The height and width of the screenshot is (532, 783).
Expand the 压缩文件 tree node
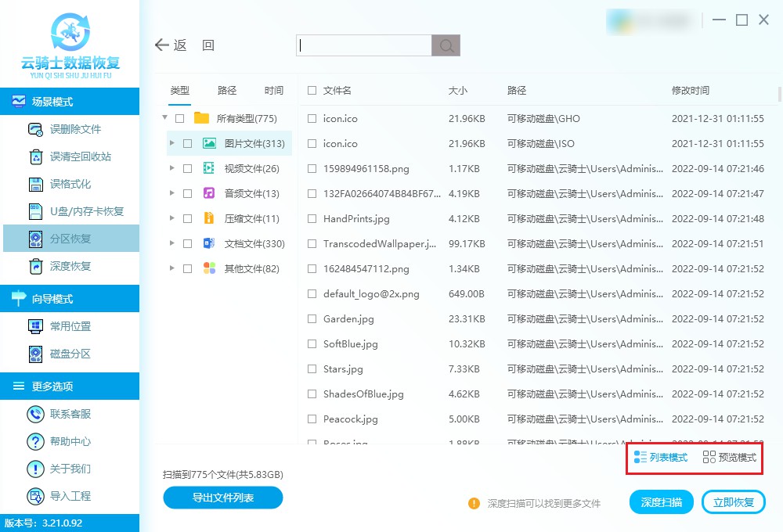171,218
